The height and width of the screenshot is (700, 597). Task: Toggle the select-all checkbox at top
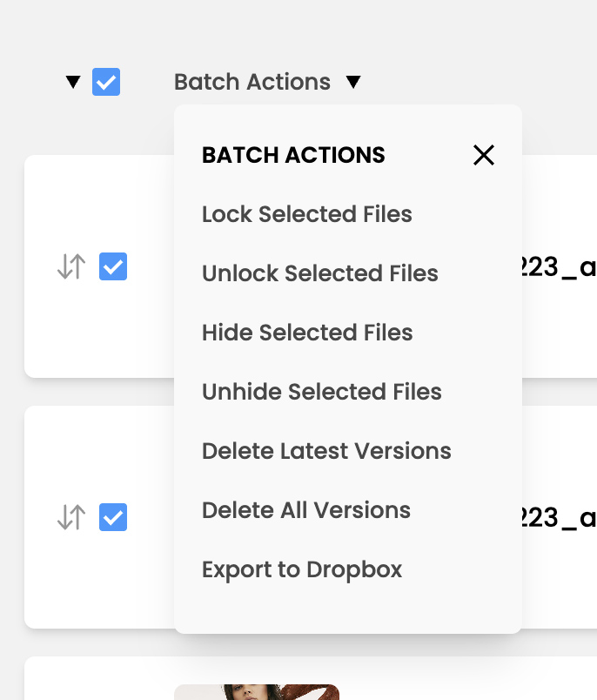click(106, 83)
